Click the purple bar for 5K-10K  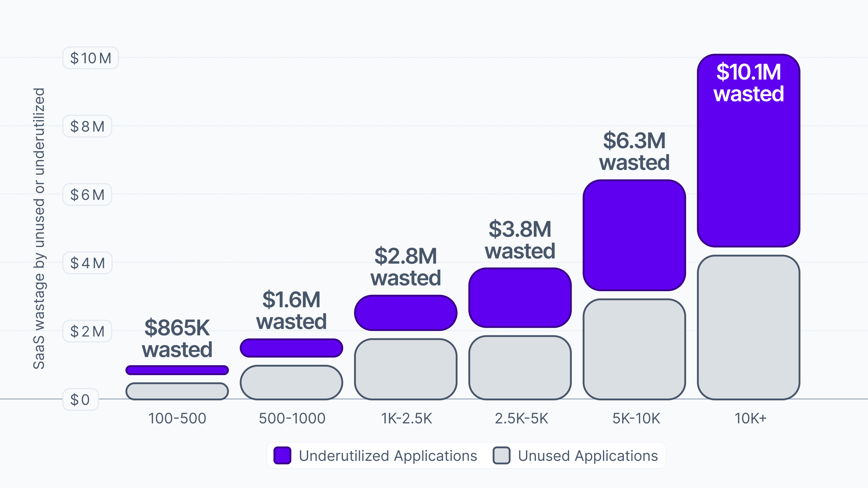pos(634,235)
